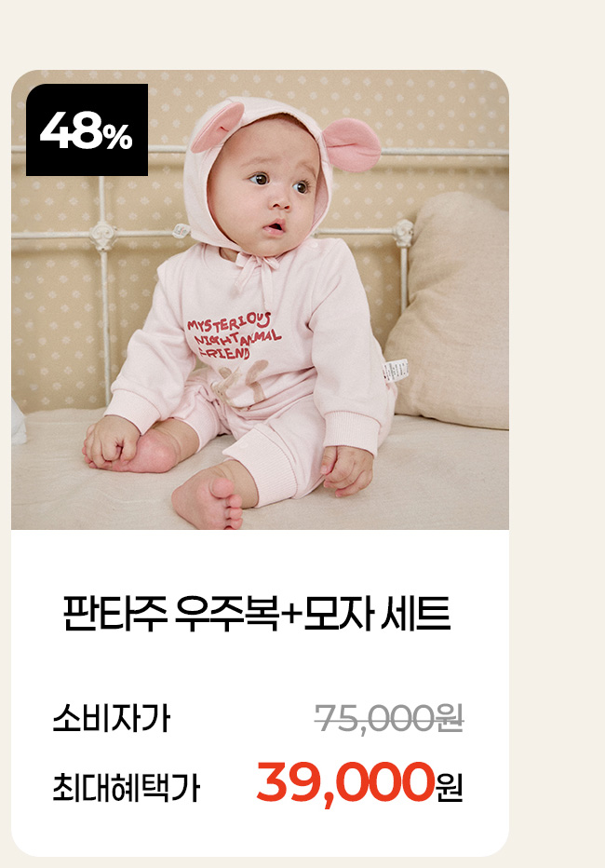The width and height of the screenshot is (605, 868).
Task: Click the 최대혜택가 label
Action: point(126,788)
